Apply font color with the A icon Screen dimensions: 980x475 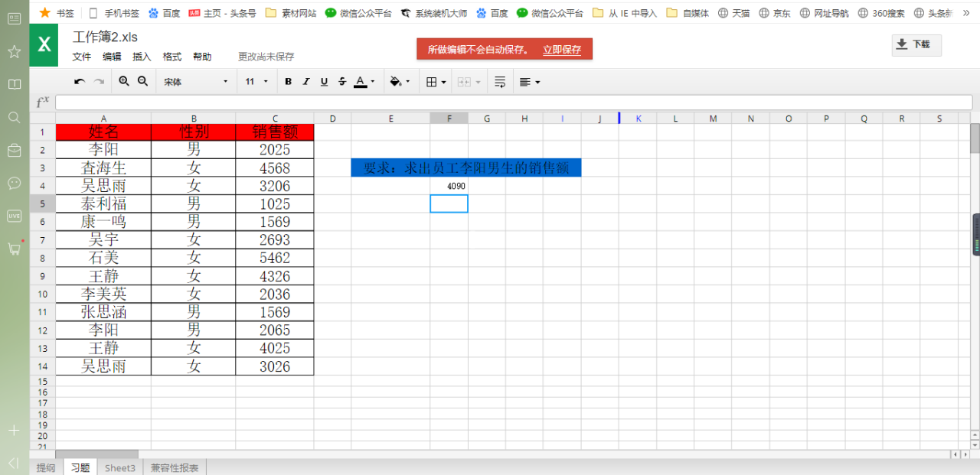point(360,82)
